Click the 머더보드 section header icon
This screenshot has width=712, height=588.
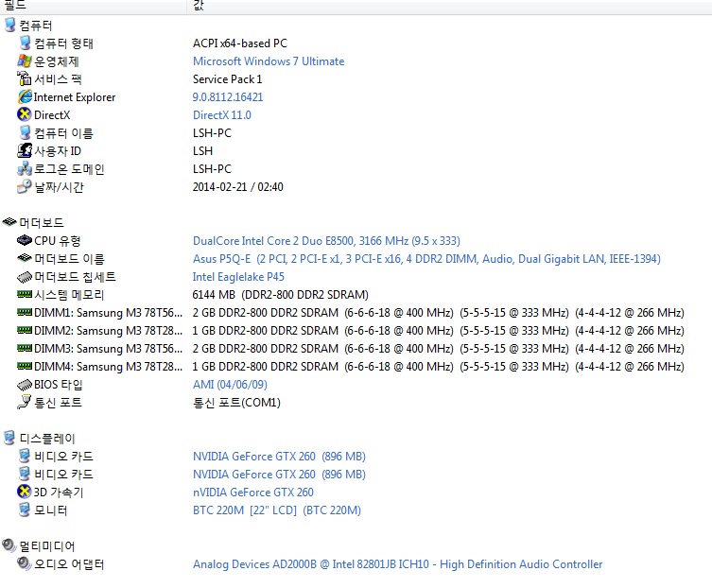coord(9,222)
